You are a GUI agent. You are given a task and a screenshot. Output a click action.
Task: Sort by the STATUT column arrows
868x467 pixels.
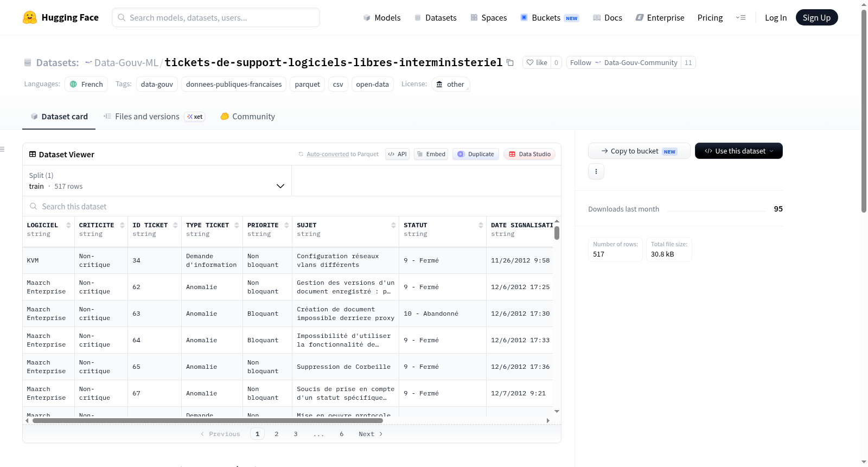point(481,225)
